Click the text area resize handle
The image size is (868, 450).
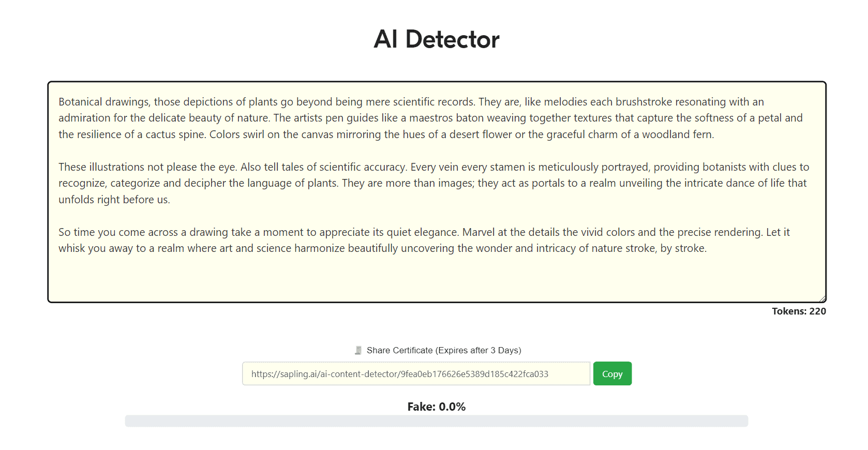pyautogui.click(x=822, y=298)
